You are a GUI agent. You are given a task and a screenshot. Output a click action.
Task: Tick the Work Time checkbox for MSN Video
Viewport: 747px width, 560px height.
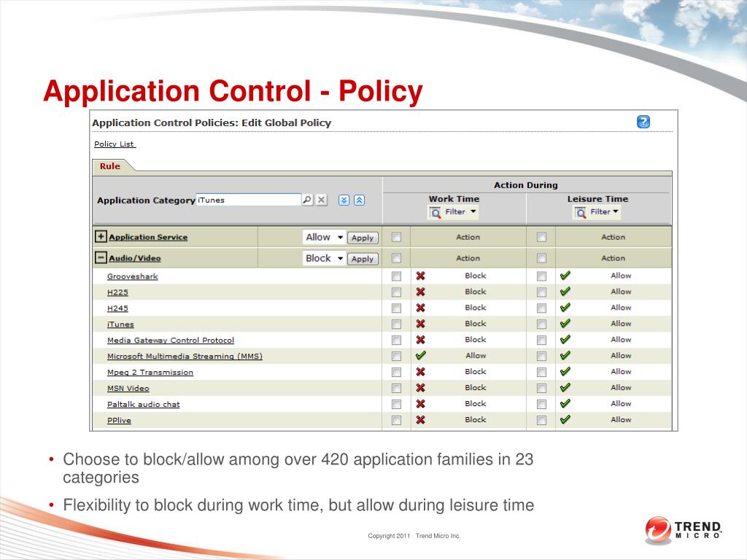point(396,388)
